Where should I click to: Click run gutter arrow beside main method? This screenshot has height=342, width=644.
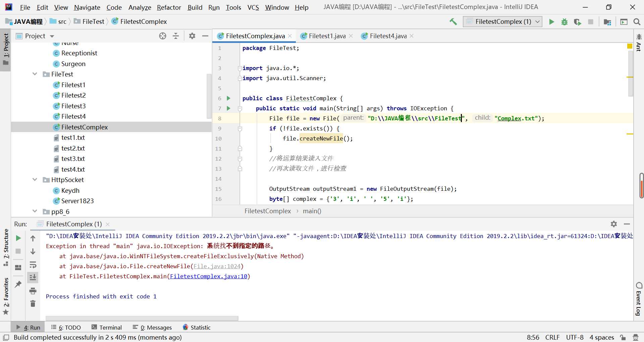pyautogui.click(x=228, y=108)
